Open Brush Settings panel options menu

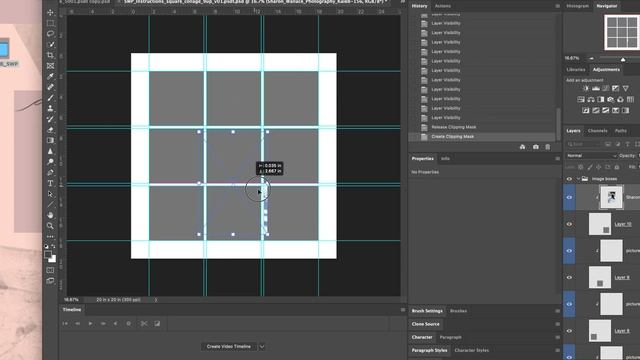pos(557,311)
